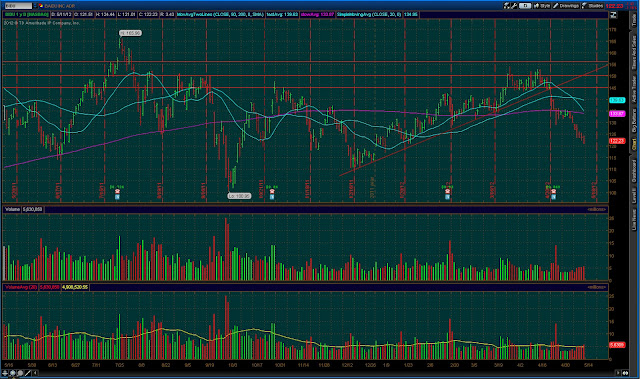Open the Drawings menu
The height and width of the screenshot is (379, 640).
(x=567, y=6)
